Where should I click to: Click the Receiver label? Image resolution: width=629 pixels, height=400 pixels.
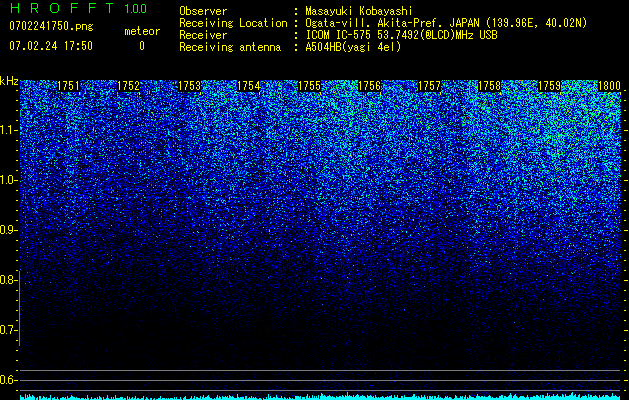[203, 35]
